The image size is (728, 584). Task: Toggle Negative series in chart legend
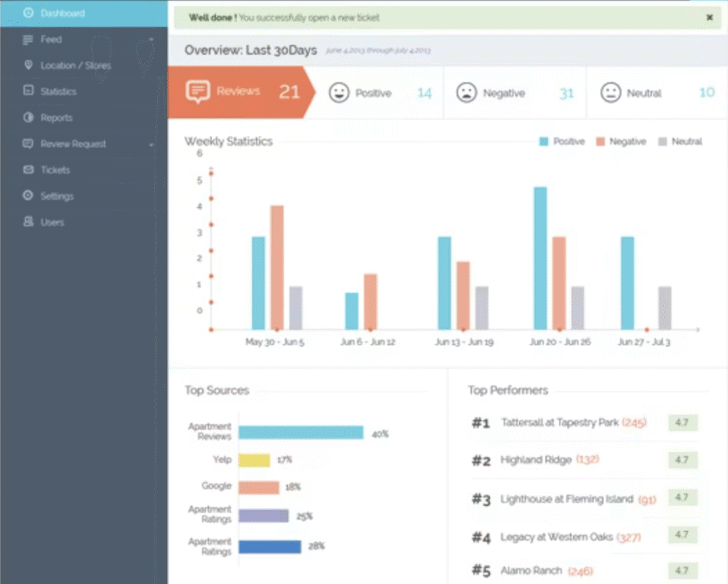click(600, 142)
